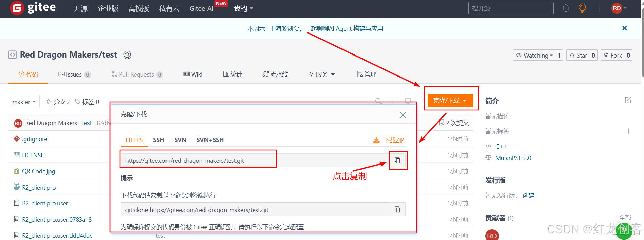Open the R2_client.pro file

point(39,188)
